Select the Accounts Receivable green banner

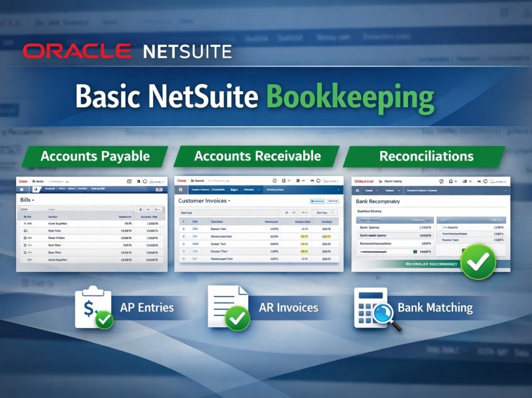tap(257, 156)
